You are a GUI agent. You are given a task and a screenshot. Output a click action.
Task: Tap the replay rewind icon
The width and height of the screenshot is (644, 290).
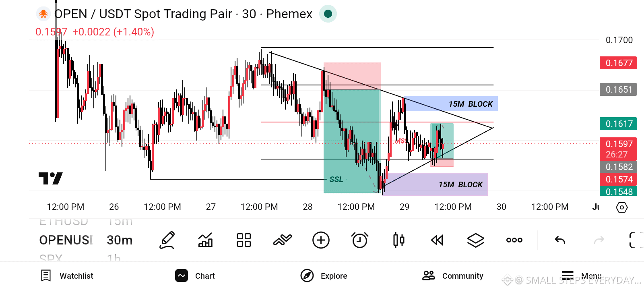[x=437, y=240]
